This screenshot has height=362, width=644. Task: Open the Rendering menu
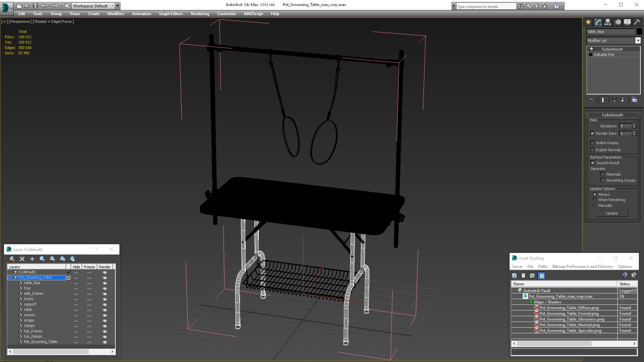pyautogui.click(x=200, y=14)
